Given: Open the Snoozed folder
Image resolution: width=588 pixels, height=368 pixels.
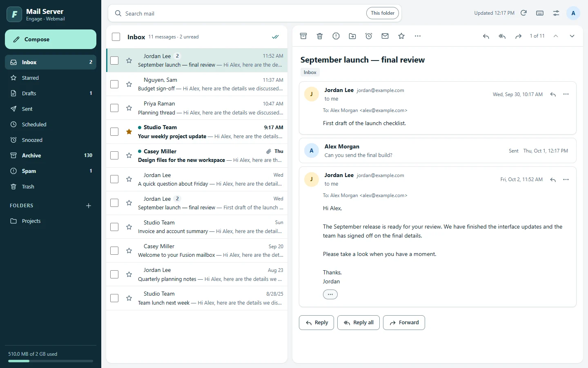Looking at the screenshot, I should click(x=51, y=140).
